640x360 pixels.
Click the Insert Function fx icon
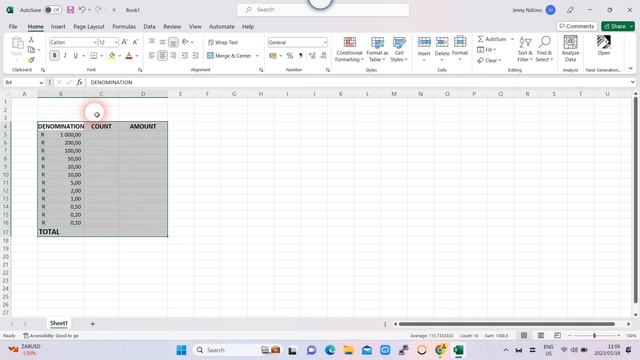pyautogui.click(x=79, y=82)
